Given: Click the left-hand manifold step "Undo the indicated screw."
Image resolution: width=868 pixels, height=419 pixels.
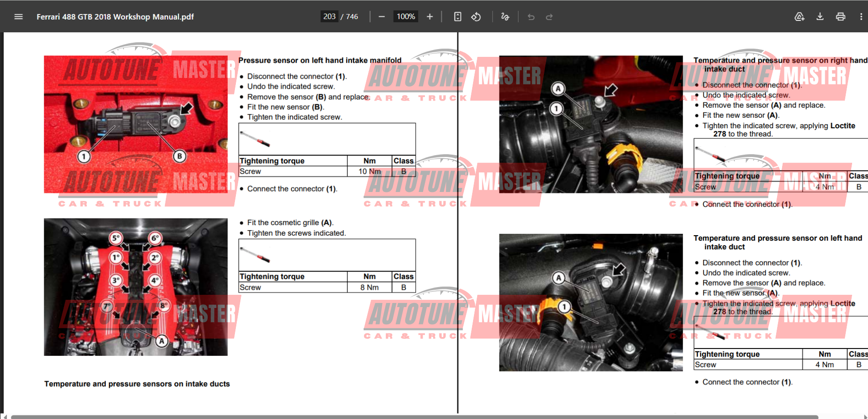Looking at the screenshot, I should click(291, 86).
